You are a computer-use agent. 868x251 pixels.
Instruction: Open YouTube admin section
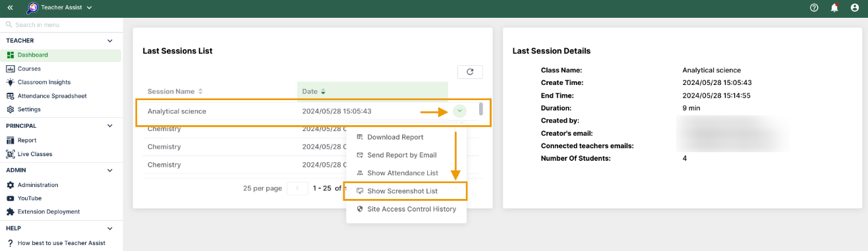pos(29,198)
